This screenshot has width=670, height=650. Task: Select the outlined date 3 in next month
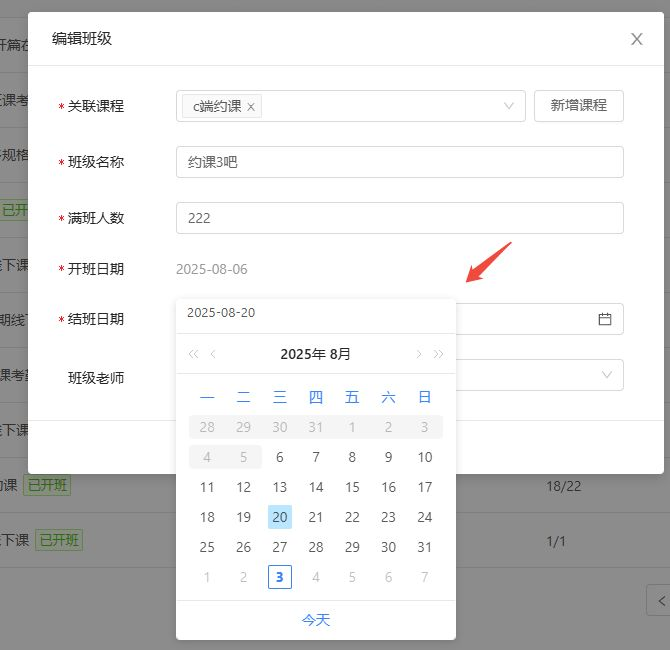280,577
